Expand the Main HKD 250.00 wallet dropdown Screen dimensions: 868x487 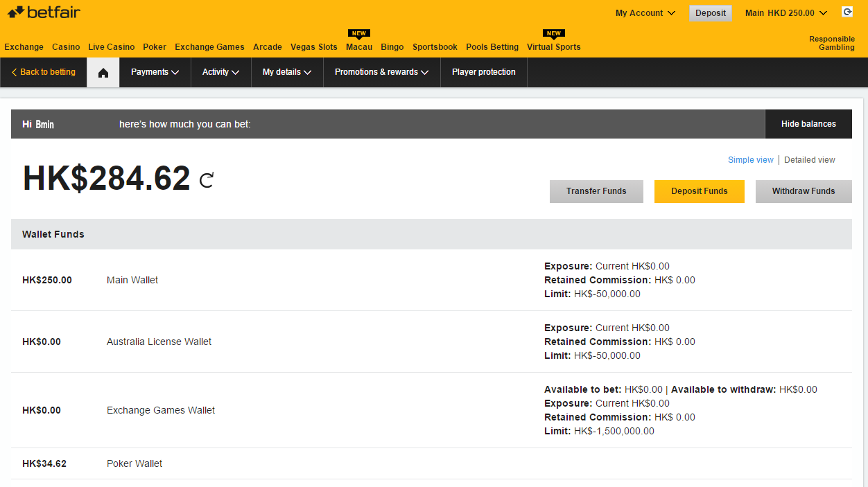[786, 13]
